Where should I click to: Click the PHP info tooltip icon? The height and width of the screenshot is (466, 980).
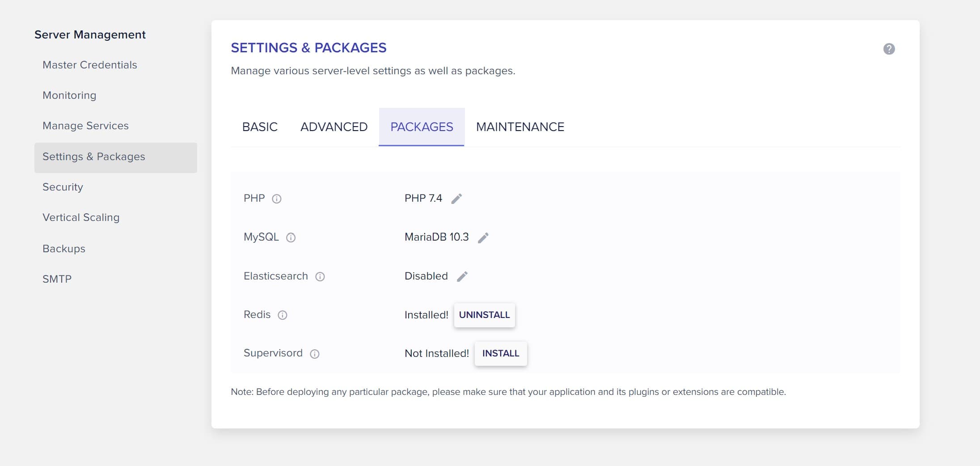[276, 199]
